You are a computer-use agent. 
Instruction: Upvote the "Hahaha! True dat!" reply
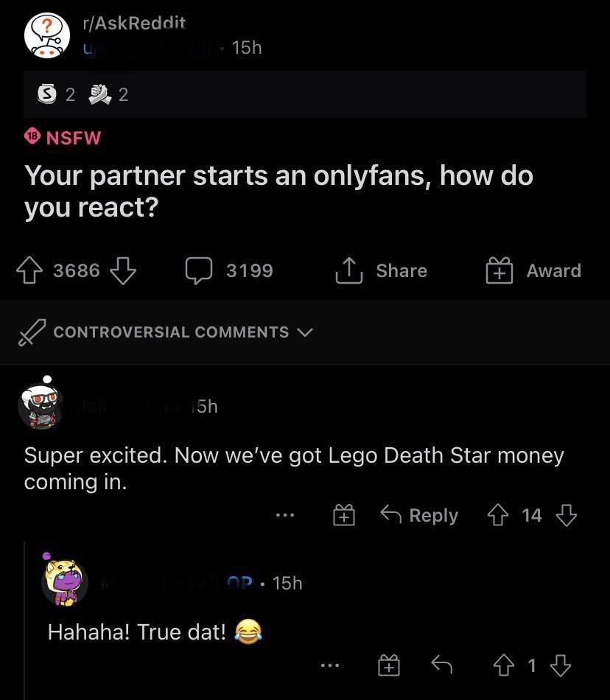click(504, 666)
